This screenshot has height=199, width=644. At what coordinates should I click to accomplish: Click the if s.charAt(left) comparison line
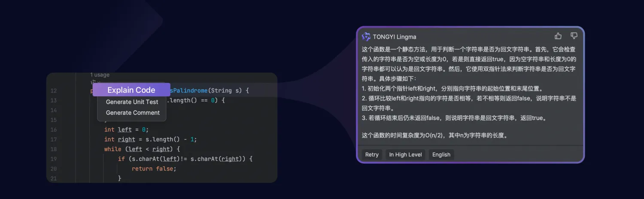185,159
